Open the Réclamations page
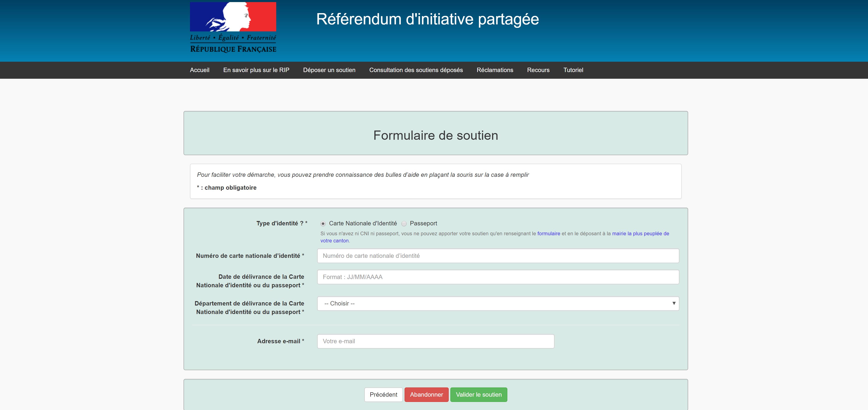Image resolution: width=868 pixels, height=410 pixels. click(x=495, y=70)
